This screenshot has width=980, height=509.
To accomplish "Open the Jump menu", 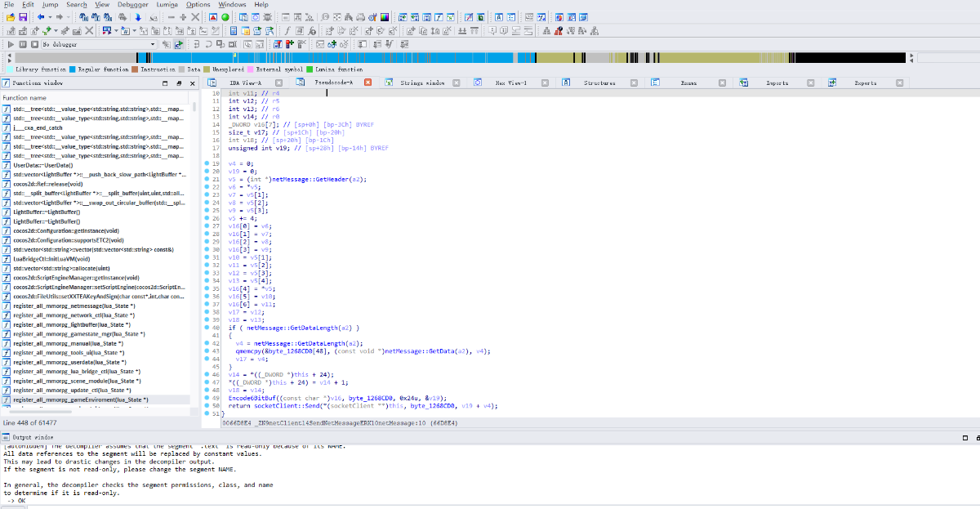I will 50,4.
